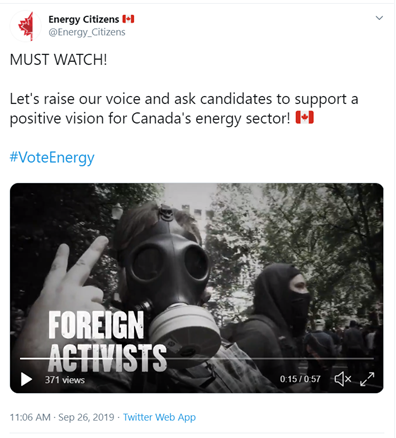This screenshot has height=438, width=396.
Task: Click the flag emoji after 'energy sector!'
Action: click(305, 118)
